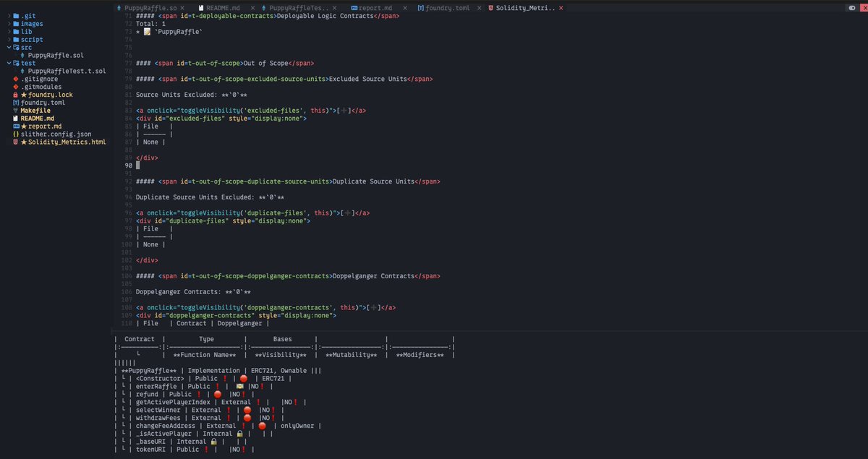Click the getActivePlayerIndex row in lower pane
This screenshot has width=868, height=459.
click(x=210, y=402)
